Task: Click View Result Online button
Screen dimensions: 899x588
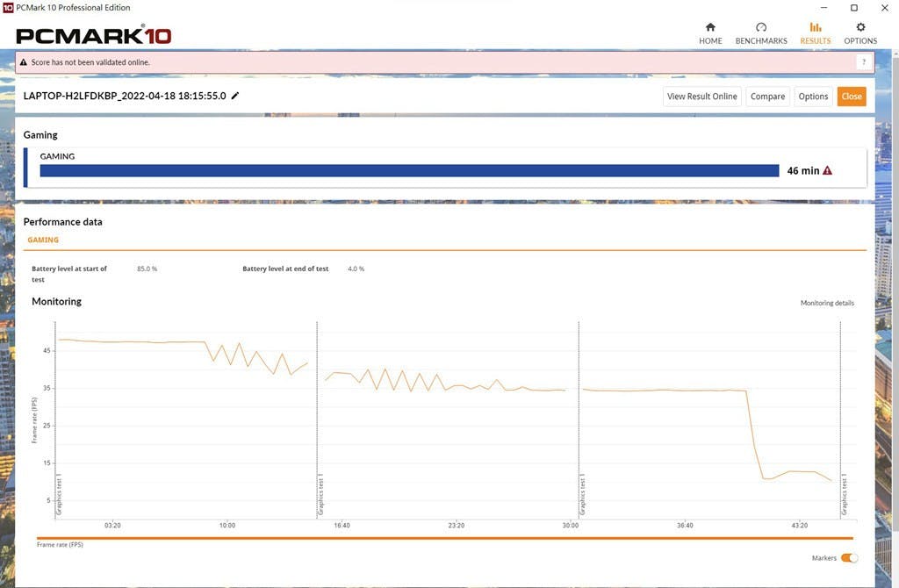Action: tap(701, 97)
